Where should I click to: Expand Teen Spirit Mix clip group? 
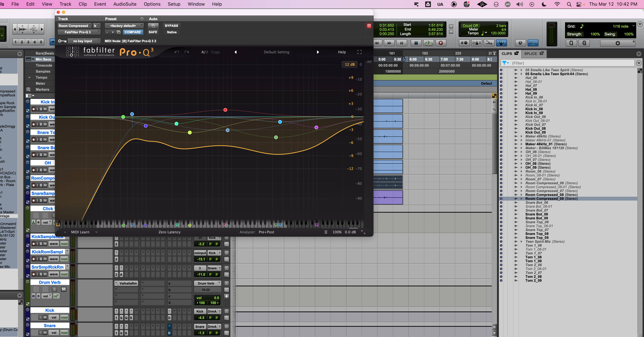tap(522, 242)
